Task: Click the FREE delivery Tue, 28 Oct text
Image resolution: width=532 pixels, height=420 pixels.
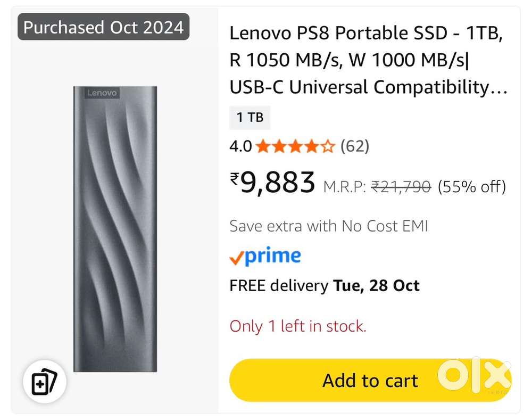Action: pos(324,285)
